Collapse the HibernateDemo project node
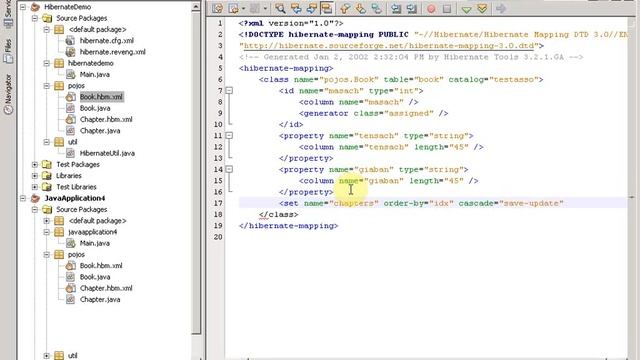This screenshot has width=640, height=360. tap(23, 7)
